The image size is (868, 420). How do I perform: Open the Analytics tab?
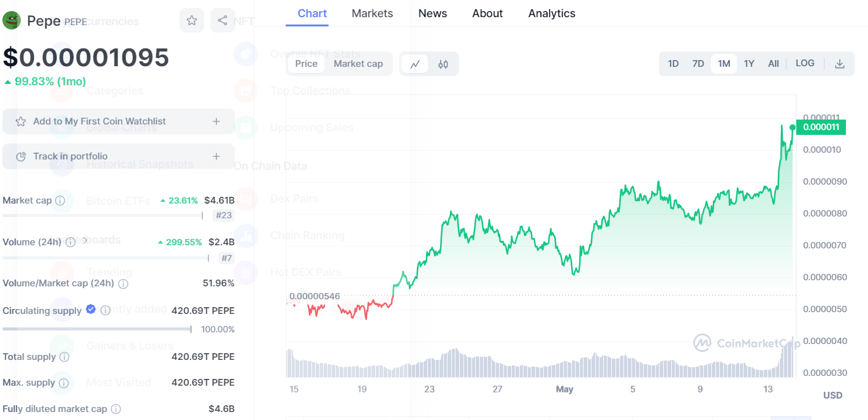coord(552,13)
